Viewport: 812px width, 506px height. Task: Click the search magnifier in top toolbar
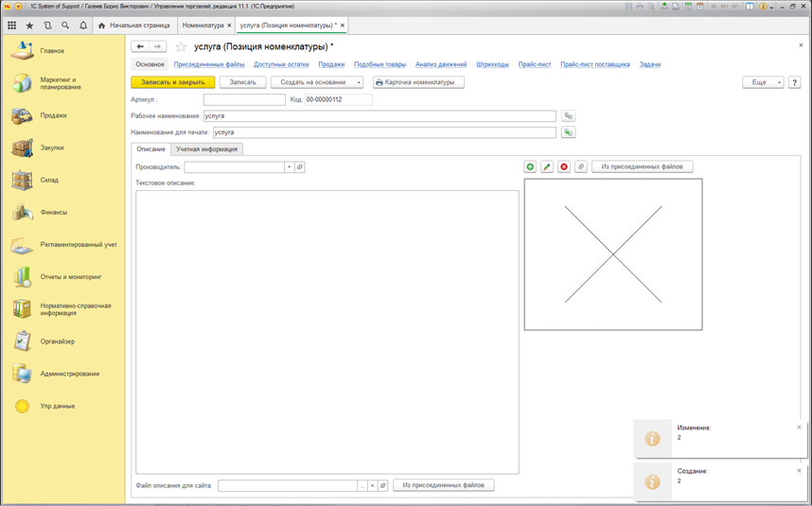pyautogui.click(x=65, y=26)
